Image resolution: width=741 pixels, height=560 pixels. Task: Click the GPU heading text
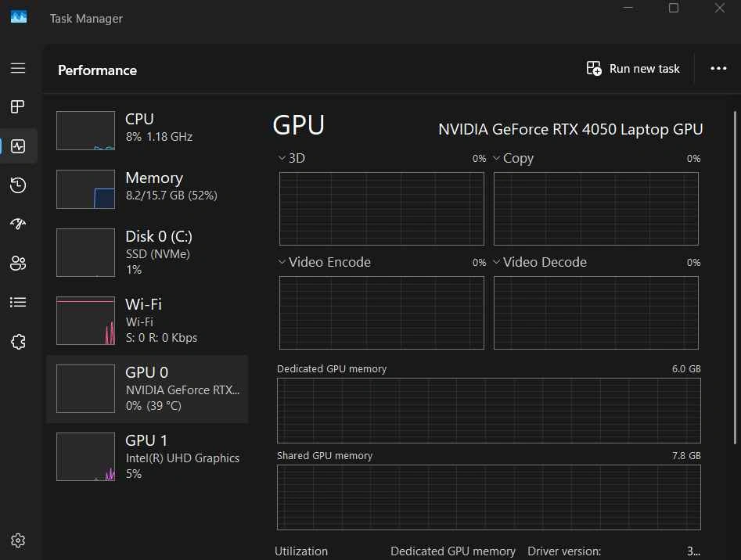(x=299, y=125)
